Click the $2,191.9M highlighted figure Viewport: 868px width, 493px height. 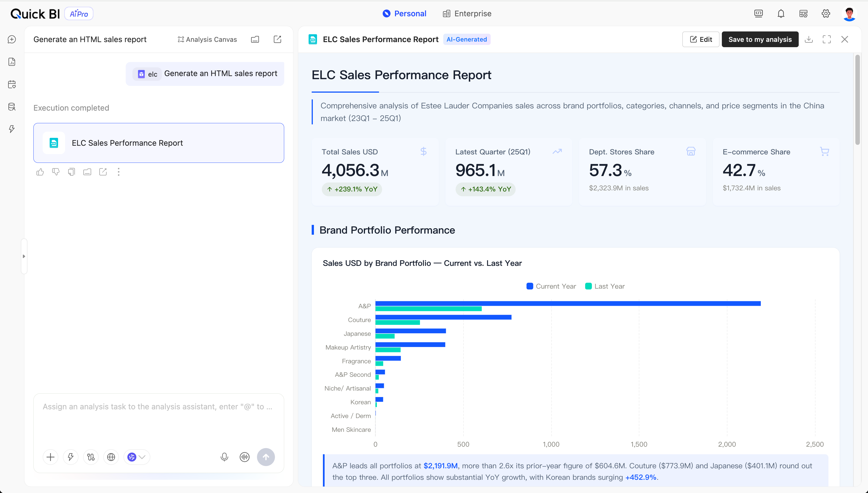[440, 465]
